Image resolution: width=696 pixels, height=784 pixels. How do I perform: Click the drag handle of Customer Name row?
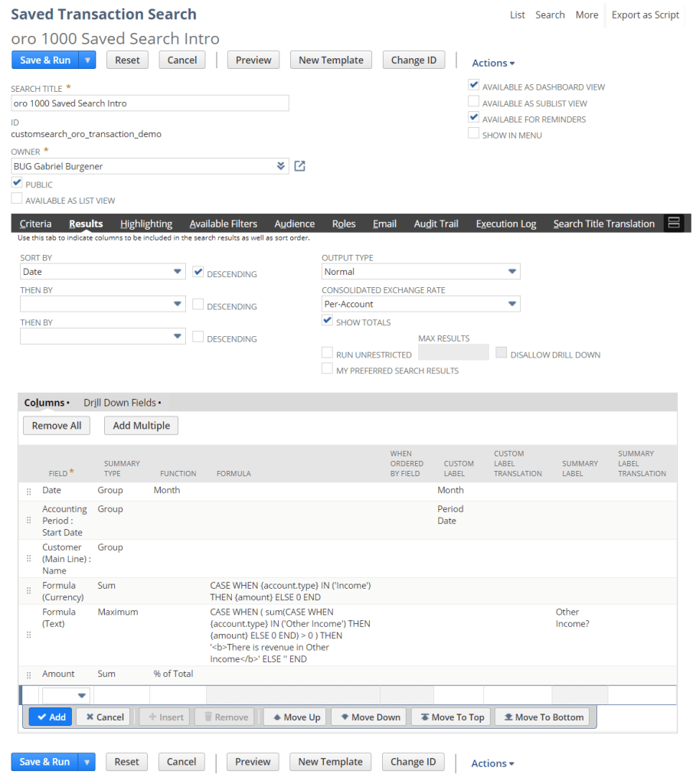point(29,558)
